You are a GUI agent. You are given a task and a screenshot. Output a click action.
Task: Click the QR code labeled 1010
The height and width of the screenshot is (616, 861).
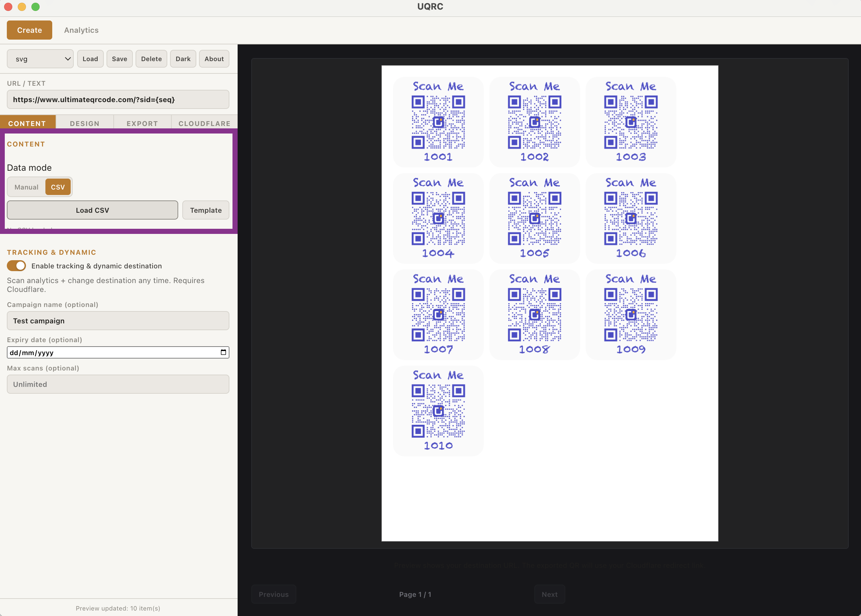coord(438,411)
